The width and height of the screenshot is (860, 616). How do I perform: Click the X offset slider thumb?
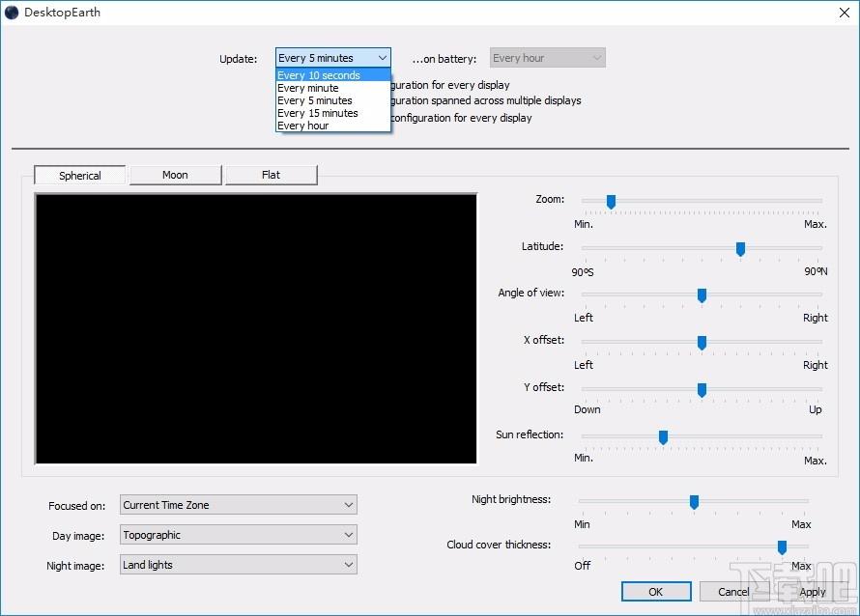(702, 343)
